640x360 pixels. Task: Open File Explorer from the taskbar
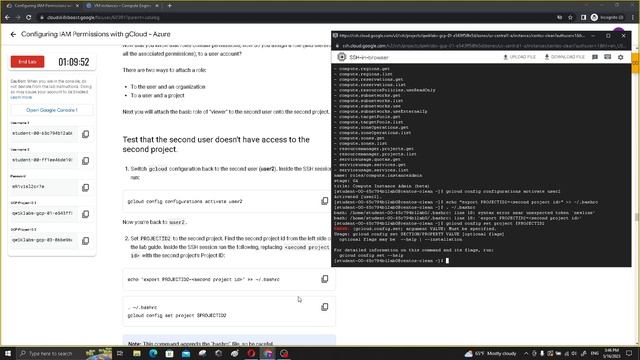(137, 353)
